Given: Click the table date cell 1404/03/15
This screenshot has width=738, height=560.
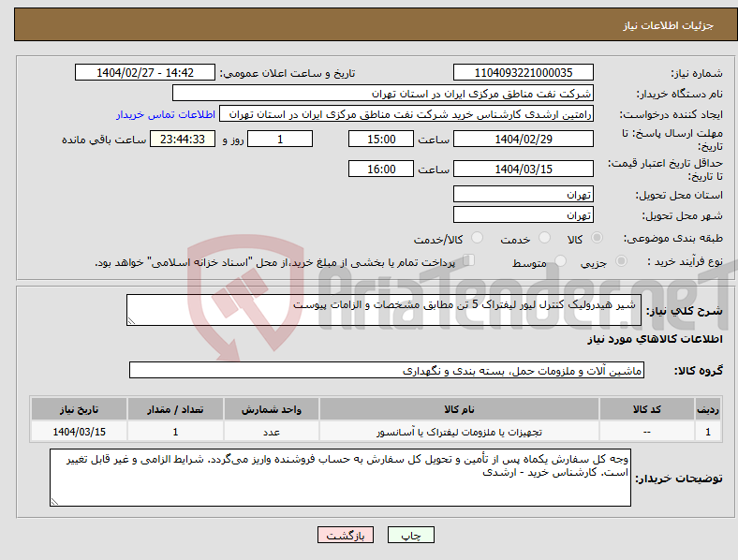Looking at the screenshot, I should pos(79,432).
